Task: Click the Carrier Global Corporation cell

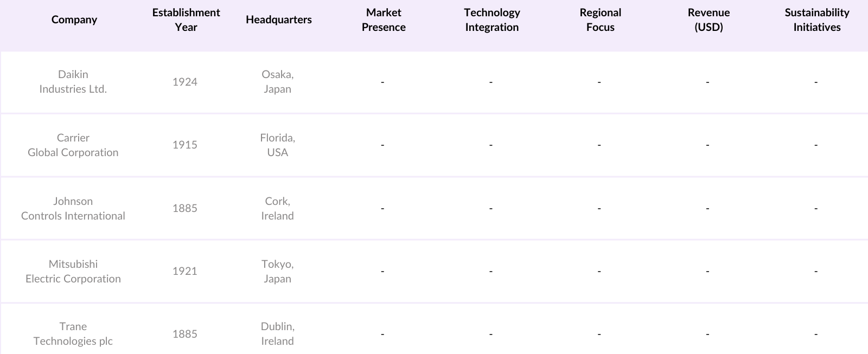Action: pyautogui.click(x=73, y=145)
